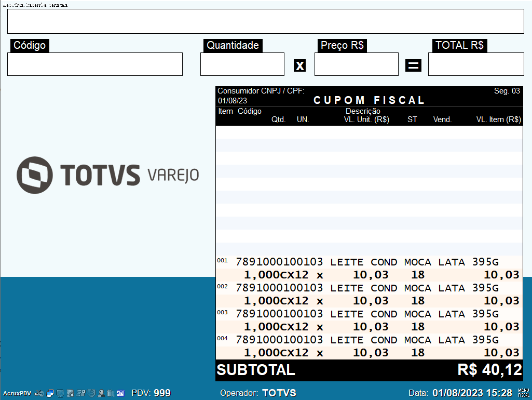Open the Menu Fiscal icon
Viewport: 532px width, 400px height.
[524, 393]
